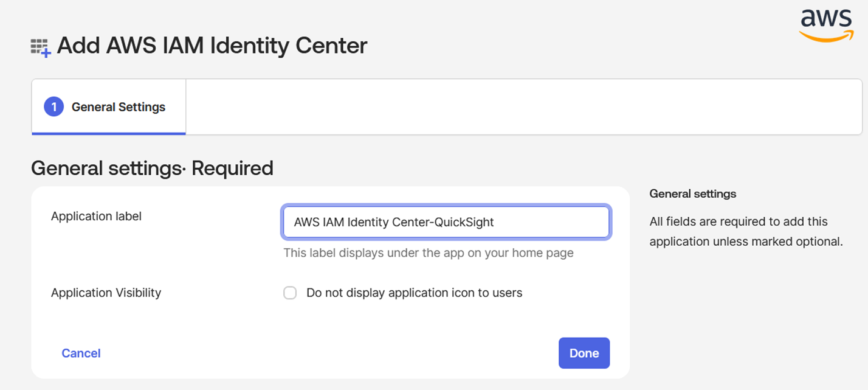Click the AWS logo

click(x=826, y=24)
